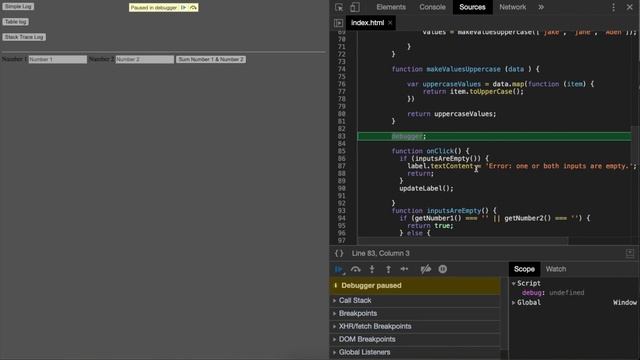Image resolution: width=640 pixels, height=360 pixels.
Task: Click the debug: undefined scope variable
Action: point(553,293)
